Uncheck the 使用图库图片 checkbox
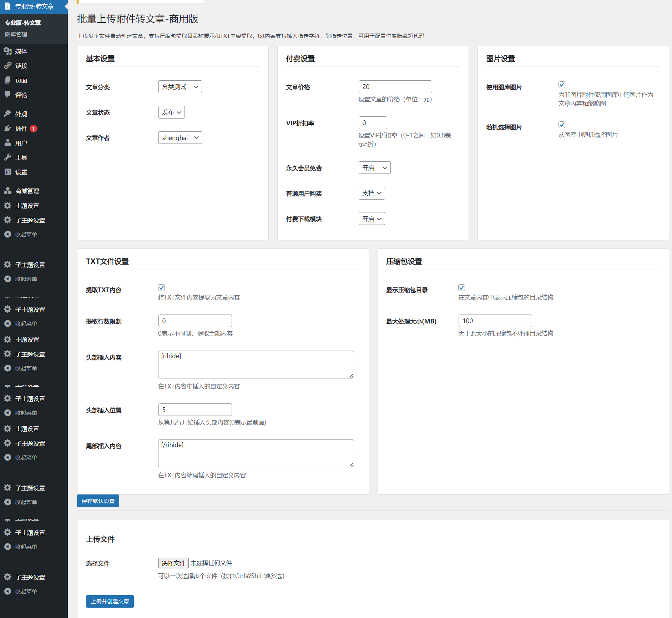Screen dimensions: 672x618 562,85
